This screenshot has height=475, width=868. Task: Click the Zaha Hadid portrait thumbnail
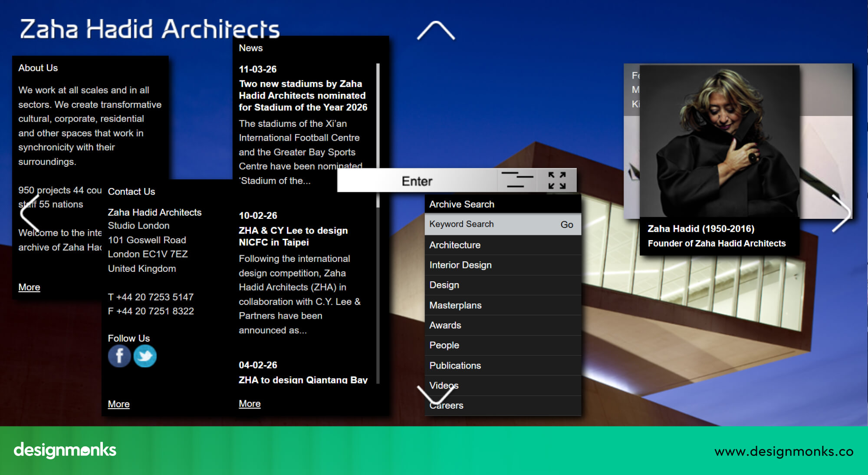719,141
